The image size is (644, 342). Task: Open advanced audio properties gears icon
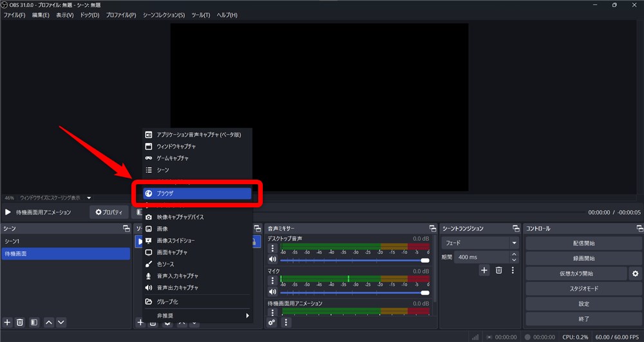[x=272, y=322]
